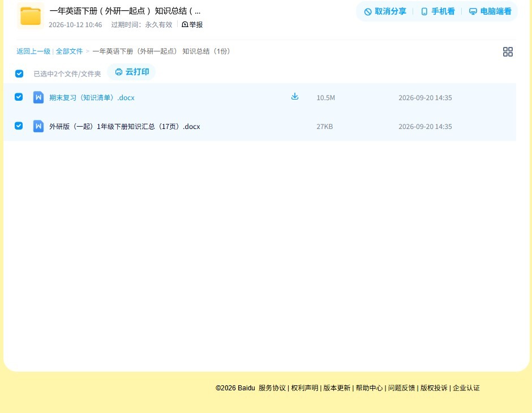Viewport: 532px width, 413px height.
Task: Click 过期时间：永久有效 expiry text
Action: (x=142, y=25)
